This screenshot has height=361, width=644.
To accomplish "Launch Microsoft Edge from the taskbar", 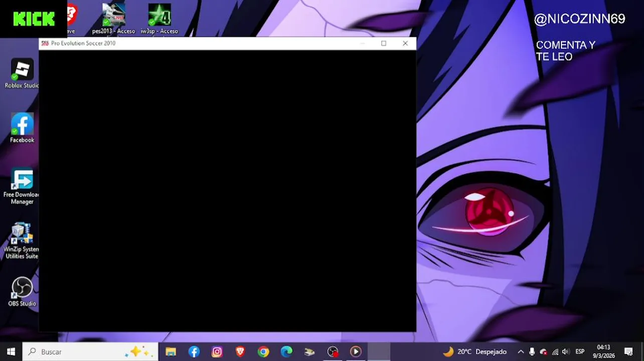I will [286, 352].
